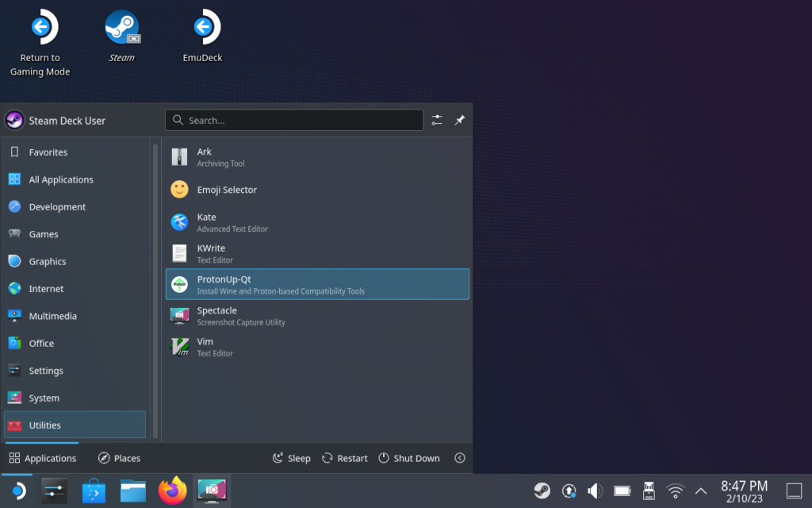
Task: Open the Multimedia category
Action: [75, 316]
